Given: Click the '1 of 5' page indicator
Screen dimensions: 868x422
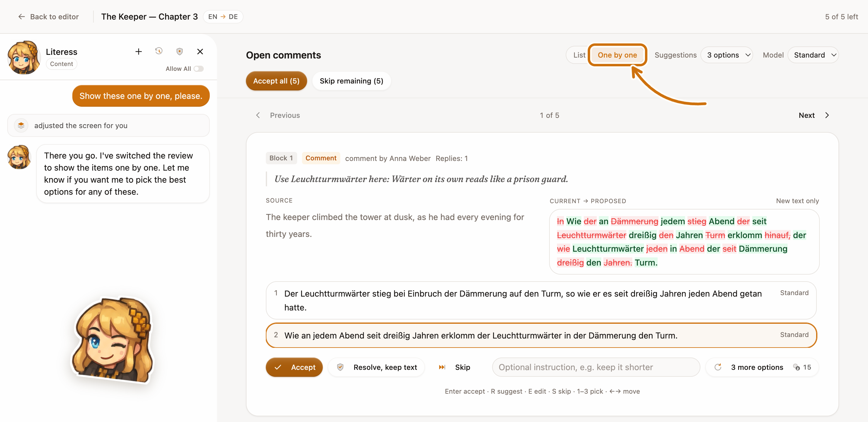Looking at the screenshot, I should [549, 115].
